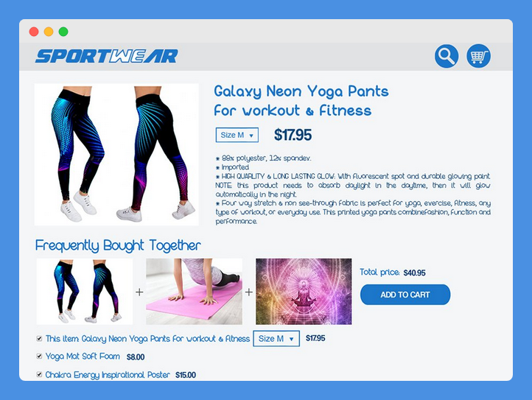
Task: Open the Yoga Mat Soft Foam link
Action: [x=83, y=357]
